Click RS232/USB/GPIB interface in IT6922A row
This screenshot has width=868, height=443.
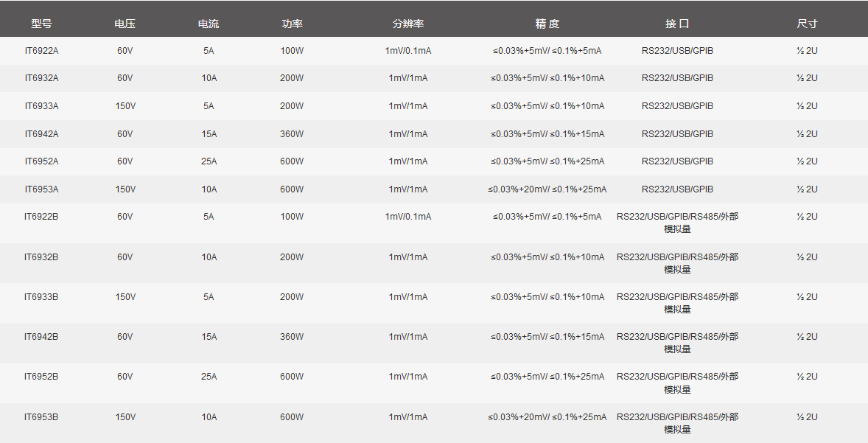pyautogui.click(x=677, y=51)
